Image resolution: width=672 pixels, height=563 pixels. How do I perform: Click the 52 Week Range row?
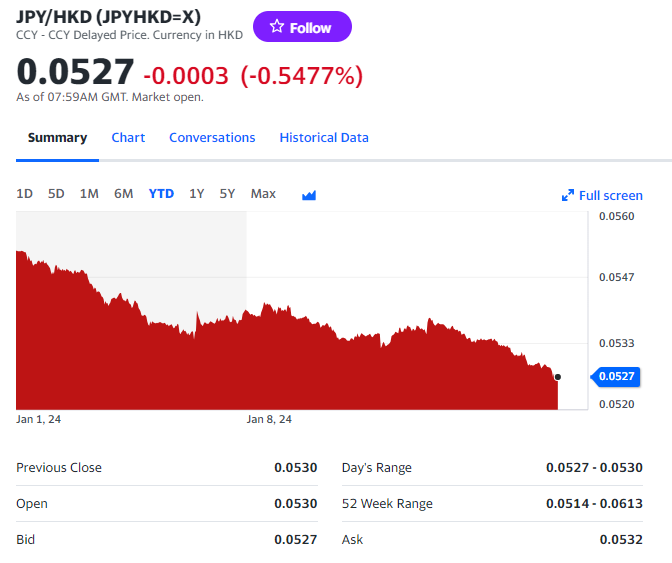tap(492, 504)
